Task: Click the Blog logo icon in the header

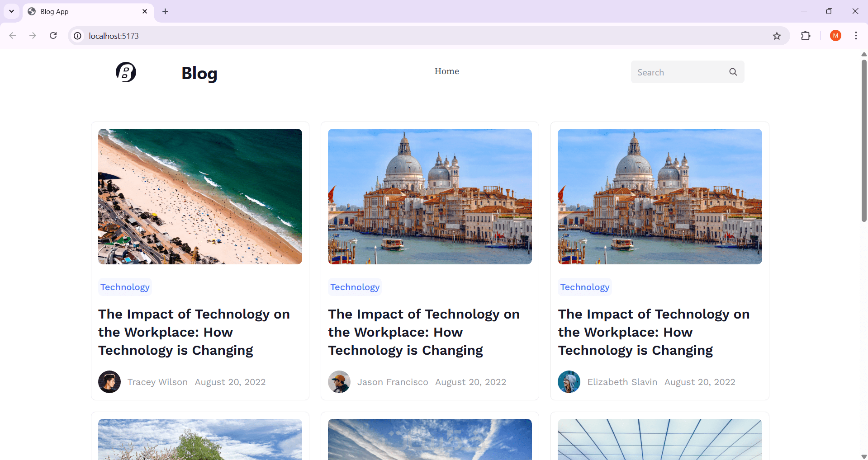Action: coord(126,72)
